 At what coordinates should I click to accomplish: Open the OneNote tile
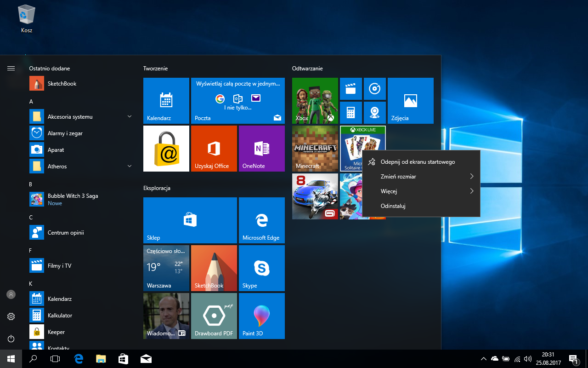(261, 149)
